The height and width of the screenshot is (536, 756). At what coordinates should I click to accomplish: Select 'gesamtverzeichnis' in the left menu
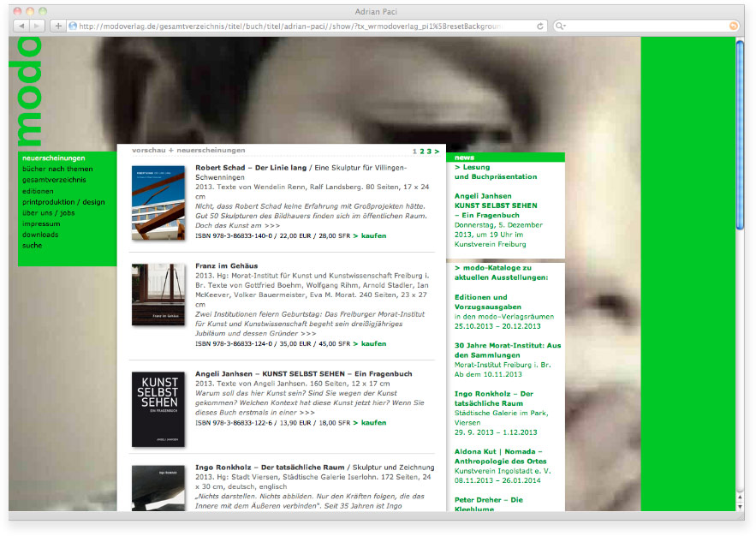[54, 181]
